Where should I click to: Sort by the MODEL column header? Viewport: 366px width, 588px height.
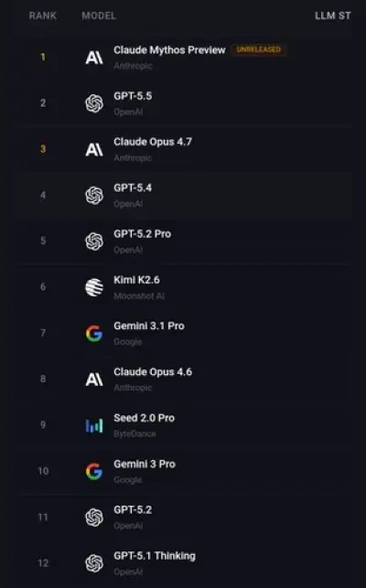(99, 16)
